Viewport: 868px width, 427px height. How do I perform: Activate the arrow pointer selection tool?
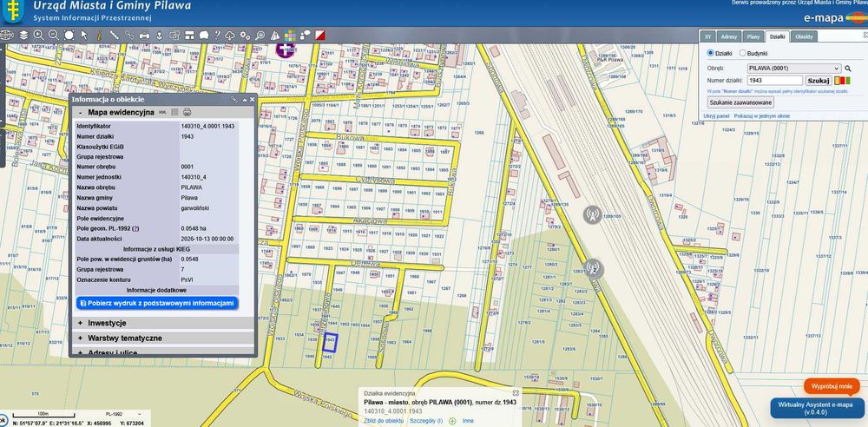coord(84,35)
